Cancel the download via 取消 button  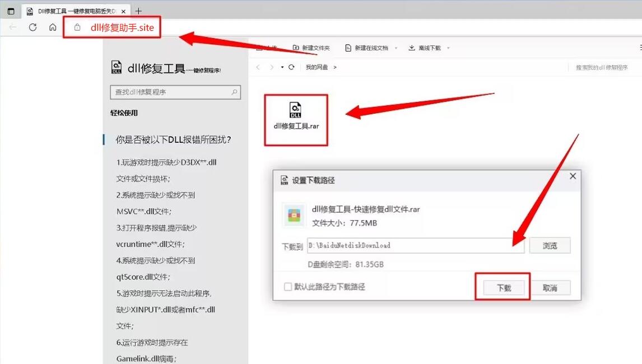tap(551, 287)
